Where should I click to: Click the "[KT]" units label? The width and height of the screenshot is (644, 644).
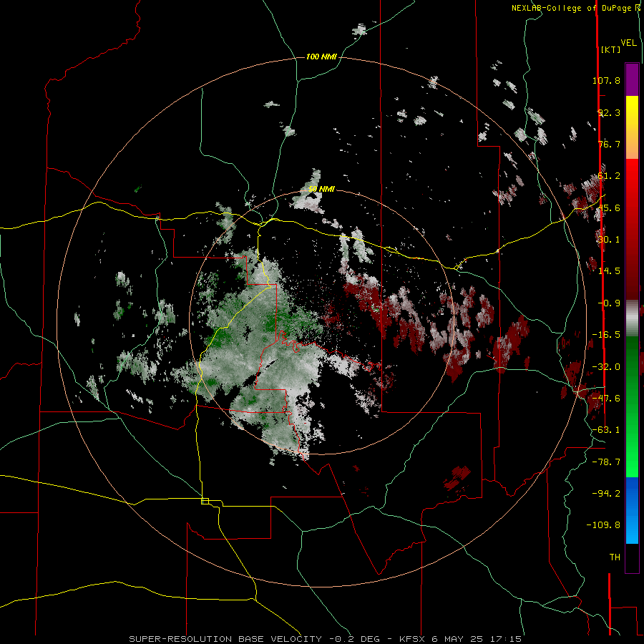611,49
